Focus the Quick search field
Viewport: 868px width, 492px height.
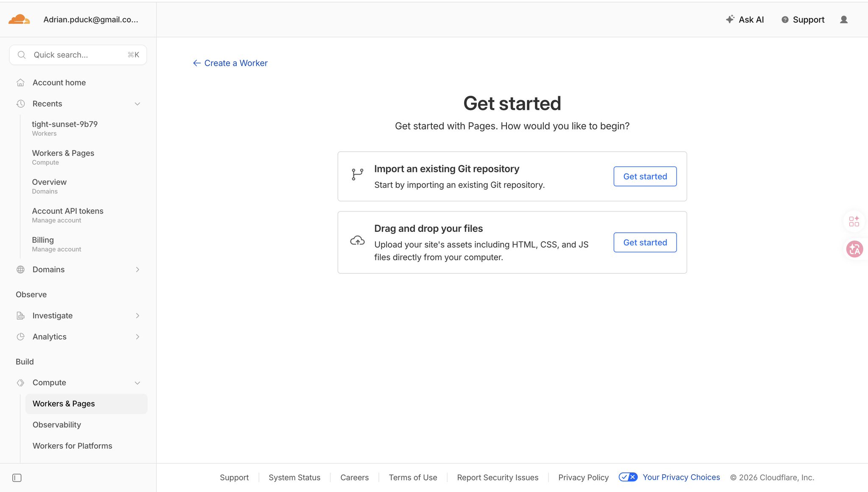(x=78, y=55)
